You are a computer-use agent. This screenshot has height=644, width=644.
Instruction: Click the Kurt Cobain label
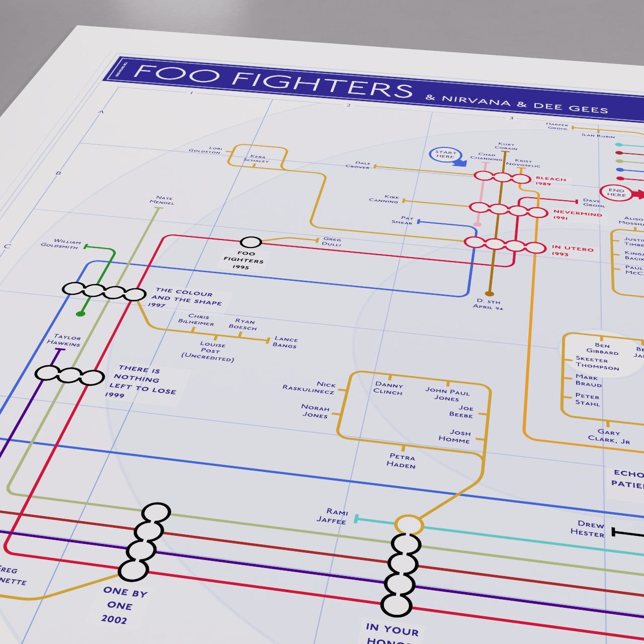(x=506, y=146)
